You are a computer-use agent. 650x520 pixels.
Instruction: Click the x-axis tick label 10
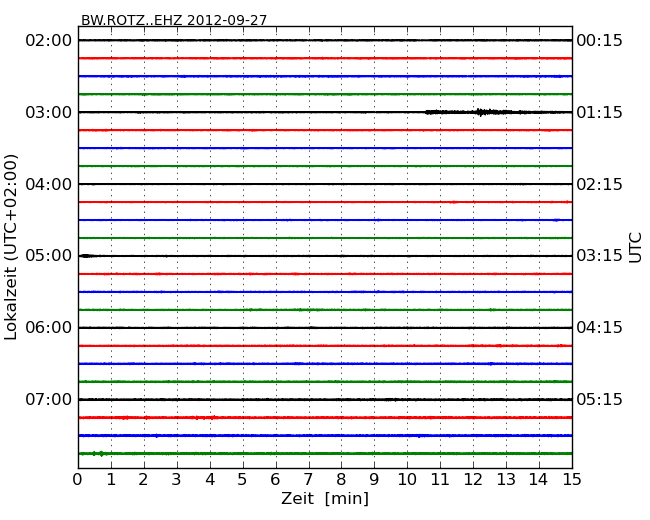[x=407, y=479]
